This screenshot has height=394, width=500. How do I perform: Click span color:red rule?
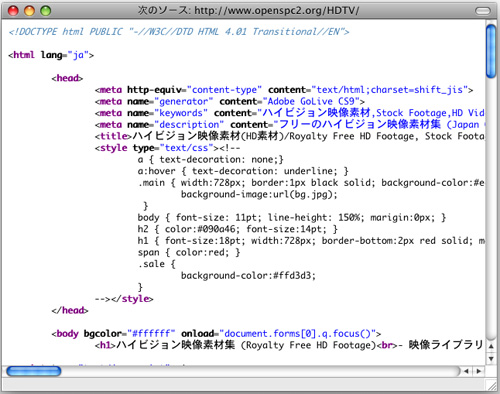(189, 252)
